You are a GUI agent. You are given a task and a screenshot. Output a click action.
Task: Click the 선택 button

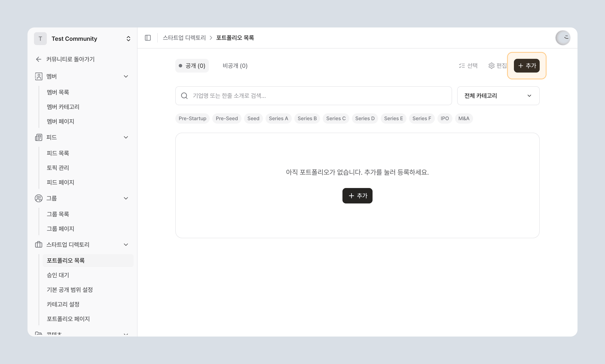tap(468, 66)
